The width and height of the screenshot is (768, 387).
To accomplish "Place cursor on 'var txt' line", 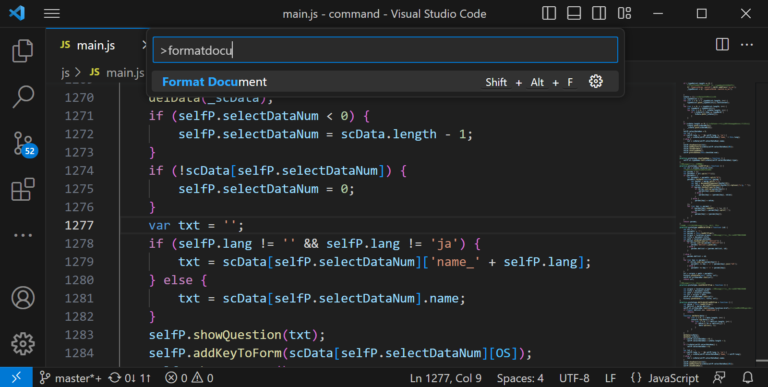I will 196,225.
